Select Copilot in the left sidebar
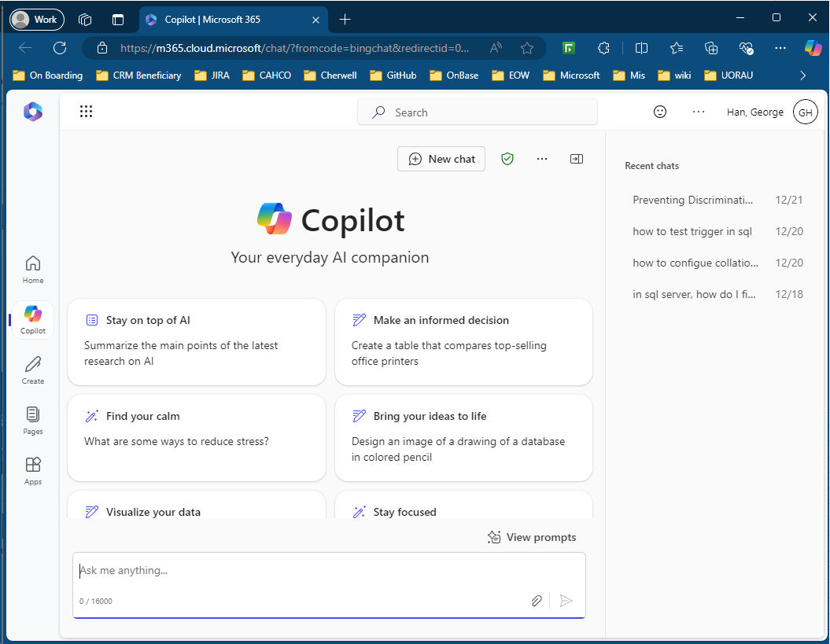Image resolution: width=830 pixels, height=644 pixels. point(33,320)
